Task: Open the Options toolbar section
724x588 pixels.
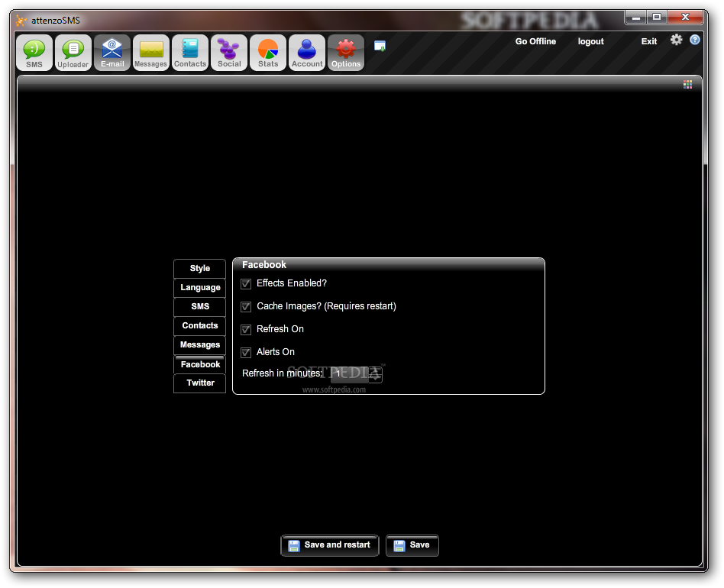Action: (346, 53)
